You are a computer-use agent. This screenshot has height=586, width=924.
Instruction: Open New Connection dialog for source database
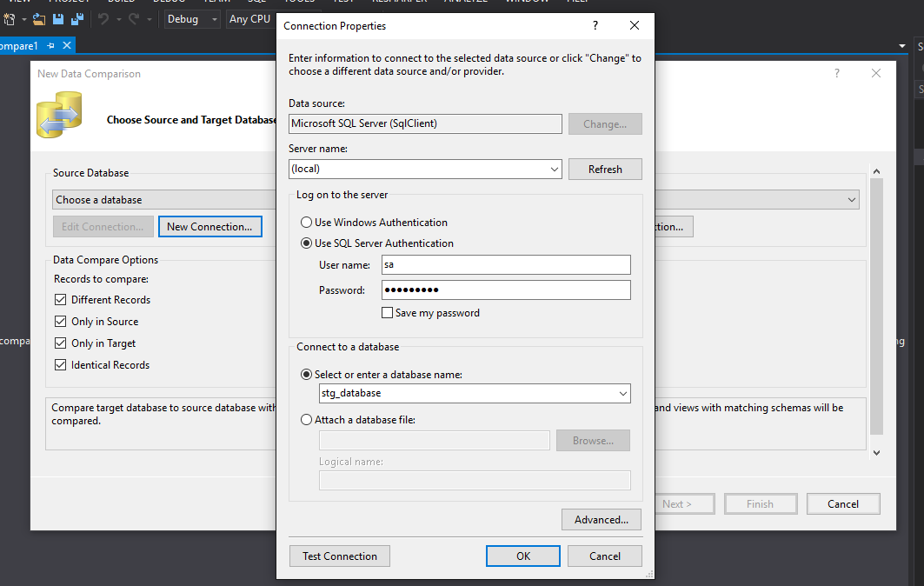pyautogui.click(x=209, y=226)
